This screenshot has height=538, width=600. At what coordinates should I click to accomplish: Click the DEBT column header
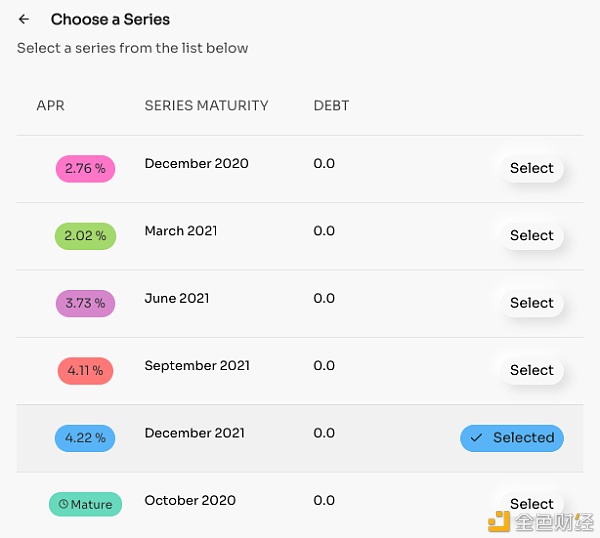(331, 106)
